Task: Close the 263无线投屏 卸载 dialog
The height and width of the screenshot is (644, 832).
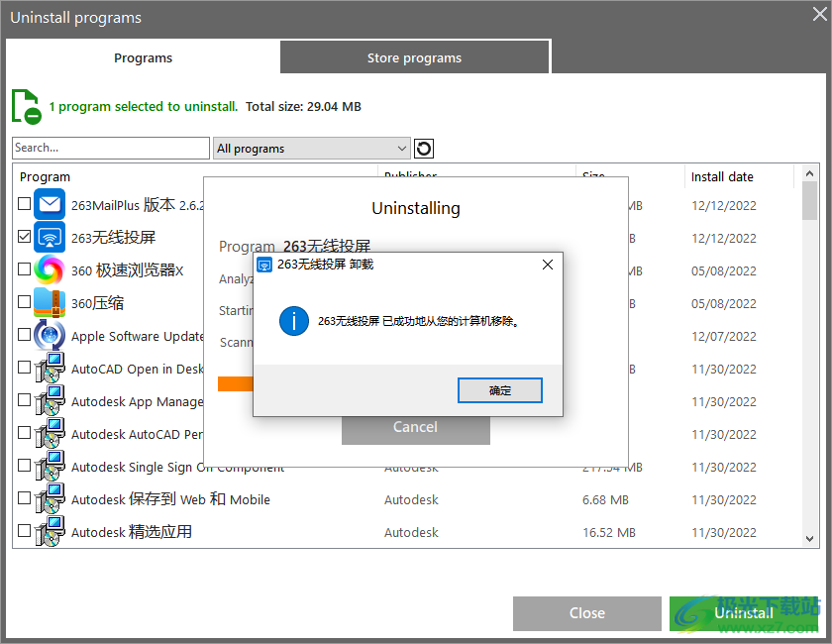Action: click(x=548, y=265)
